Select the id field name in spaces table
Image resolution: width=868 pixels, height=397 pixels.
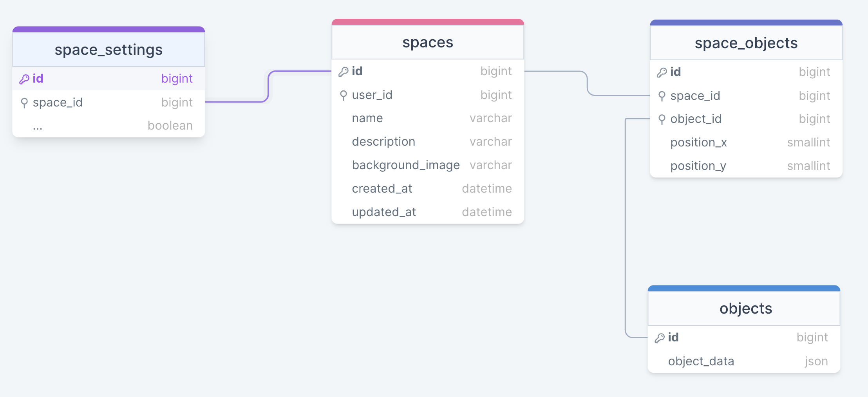357,71
